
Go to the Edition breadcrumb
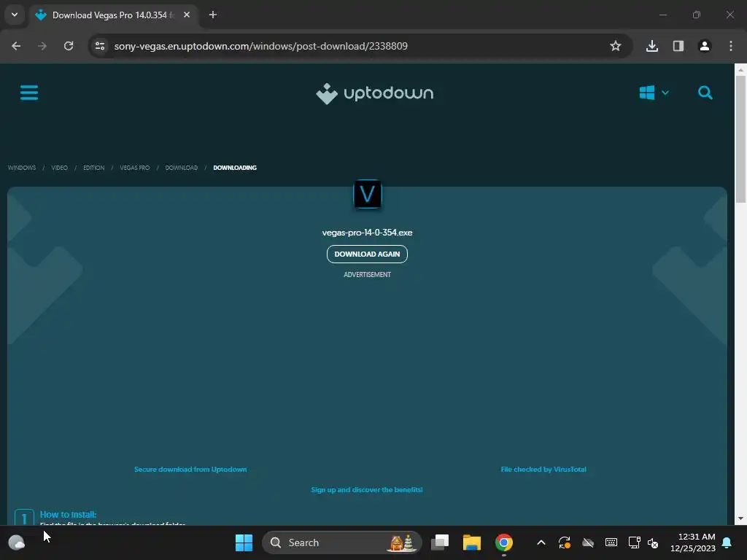(94, 168)
